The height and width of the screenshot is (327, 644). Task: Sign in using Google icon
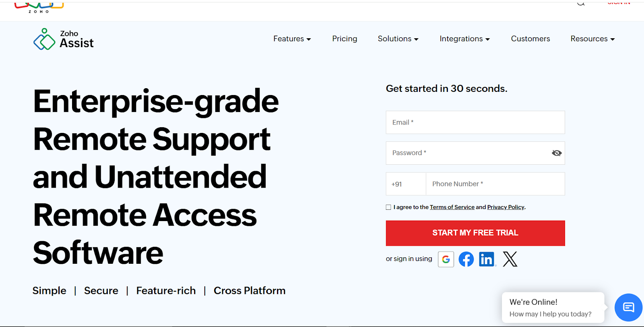click(x=446, y=259)
